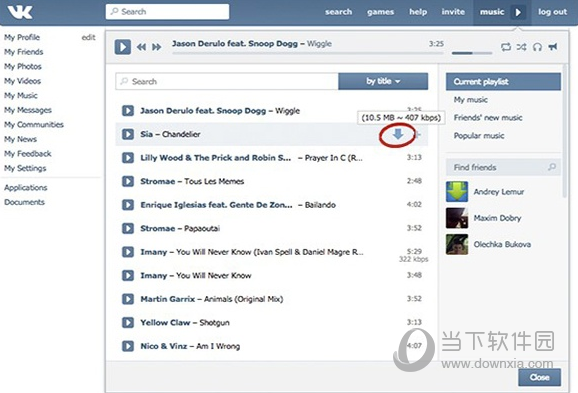Click Andrey Lemur's avatar thumbnail

457,192
